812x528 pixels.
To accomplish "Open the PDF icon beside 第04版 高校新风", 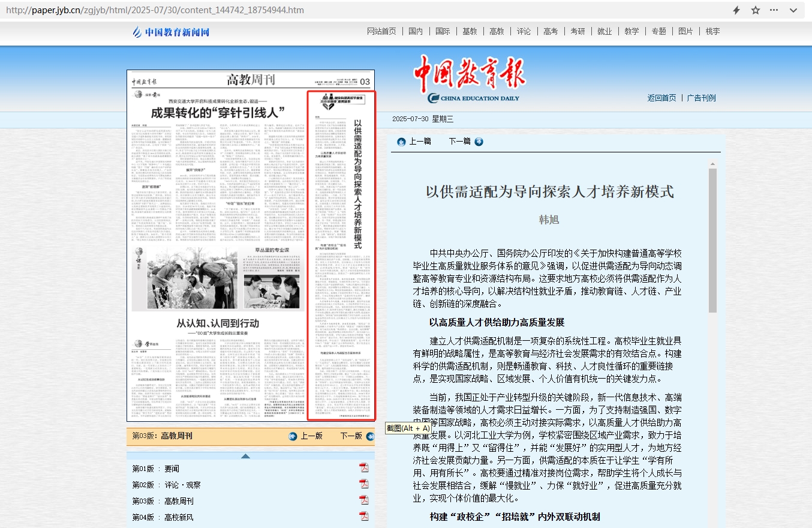I will 365,515.
